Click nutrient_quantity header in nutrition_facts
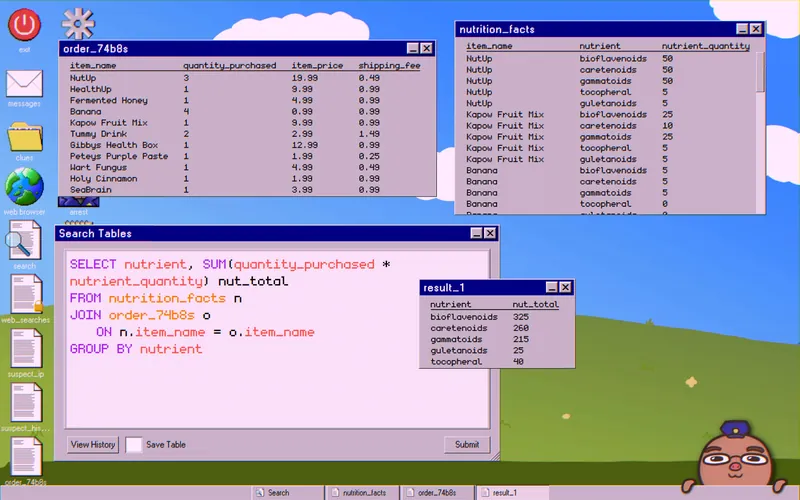The width and height of the screenshot is (800, 500). (x=706, y=46)
